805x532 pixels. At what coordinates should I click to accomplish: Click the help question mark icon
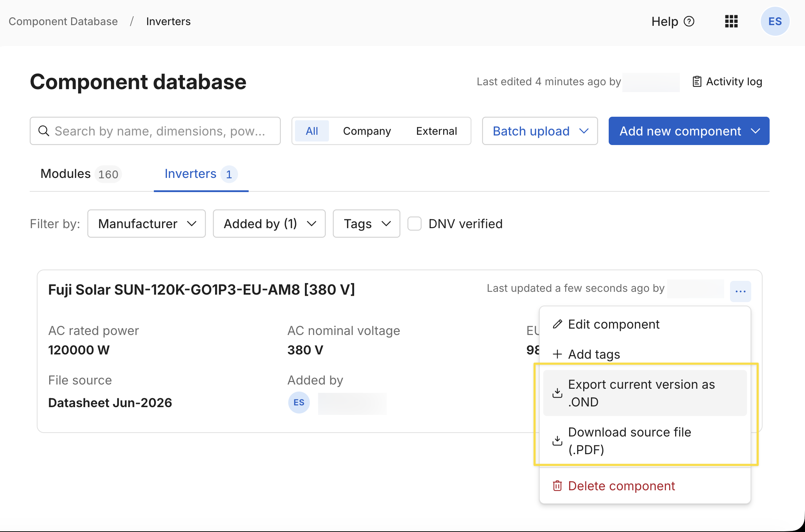click(689, 22)
